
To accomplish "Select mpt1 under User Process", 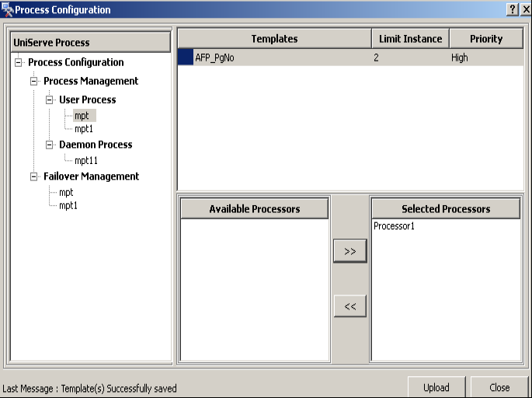I will tap(84, 129).
